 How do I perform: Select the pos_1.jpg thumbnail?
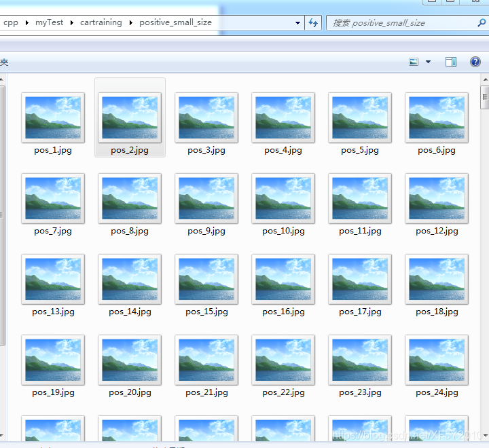point(53,117)
